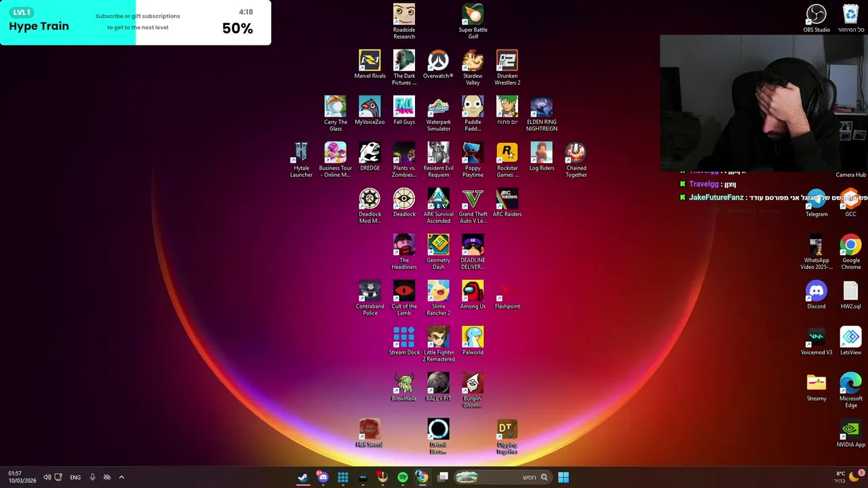Open Spotify from the taskbar

coord(403,477)
